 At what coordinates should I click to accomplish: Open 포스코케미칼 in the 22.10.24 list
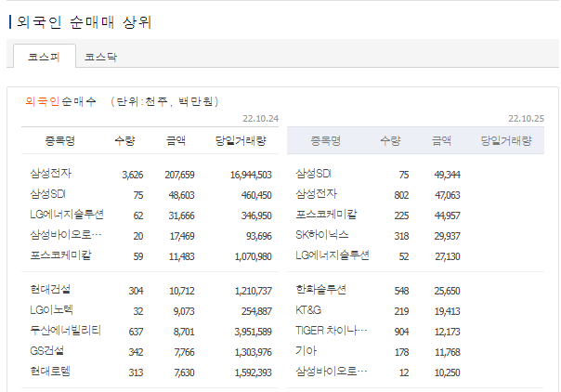point(60,255)
